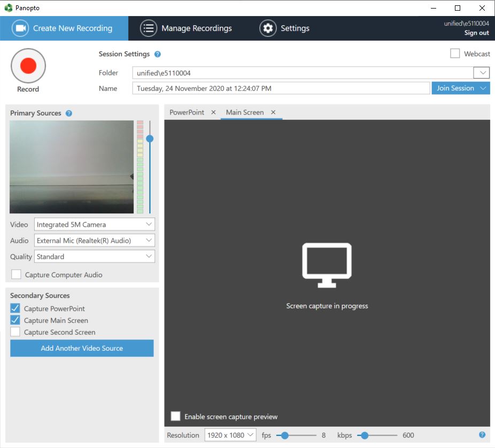Click the audio level meter
The height and width of the screenshot is (448, 495).
(x=140, y=167)
